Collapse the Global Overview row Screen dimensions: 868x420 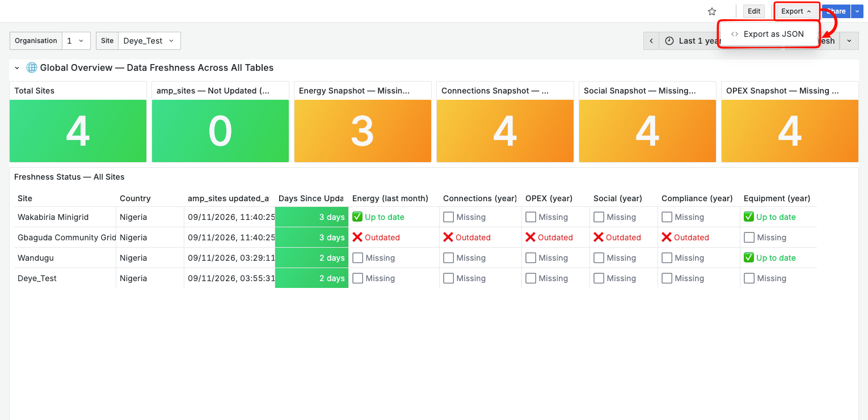[17, 68]
